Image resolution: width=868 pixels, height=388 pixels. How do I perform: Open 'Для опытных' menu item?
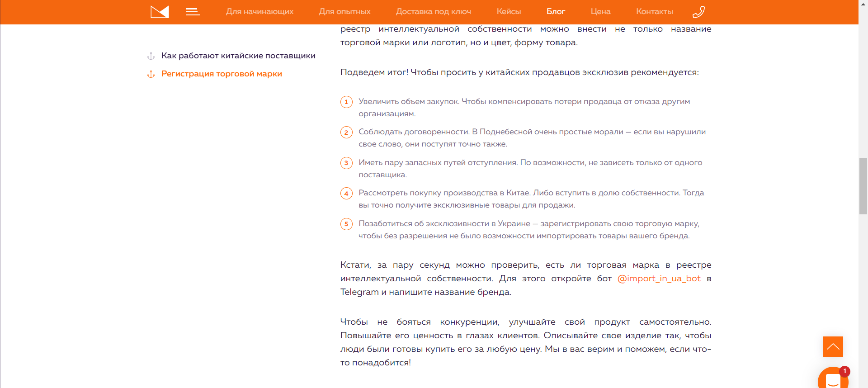point(344,12)
